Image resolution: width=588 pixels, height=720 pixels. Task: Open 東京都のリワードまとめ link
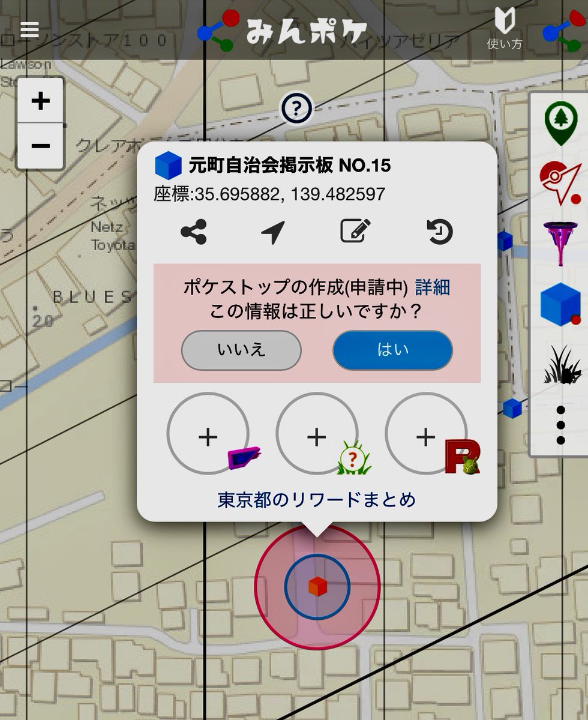click(317, 499)
